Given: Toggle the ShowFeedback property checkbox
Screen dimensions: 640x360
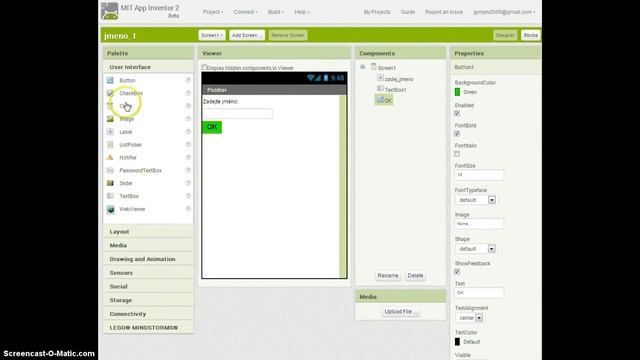Looking at the screenshot, I should coord(457,271).
